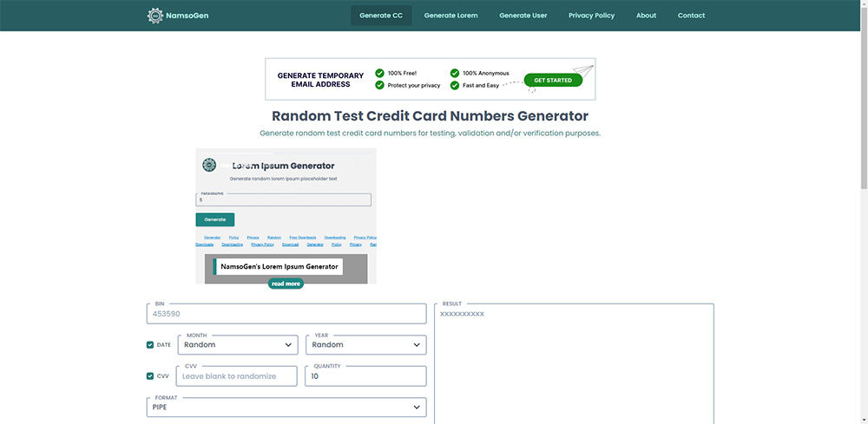Open the FORMAT dropdown set to PIPE
Viewport: 868px width, 424px height.
[x=286, y=407]
